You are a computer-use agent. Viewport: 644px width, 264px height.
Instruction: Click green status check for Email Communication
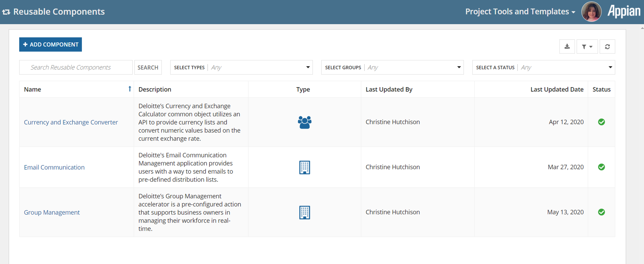click(601, 167)
